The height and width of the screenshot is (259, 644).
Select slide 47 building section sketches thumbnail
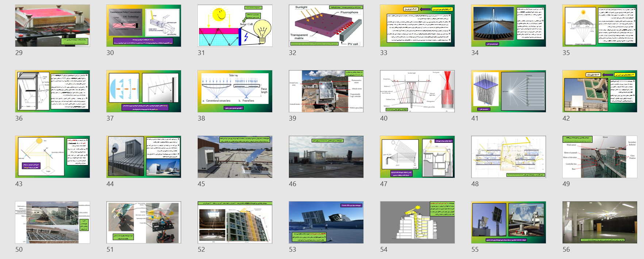click(417, 157)
